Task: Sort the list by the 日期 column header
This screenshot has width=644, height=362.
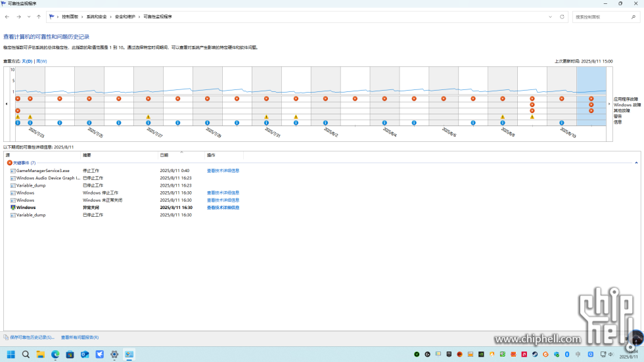Action: click(x=181, y=155)
